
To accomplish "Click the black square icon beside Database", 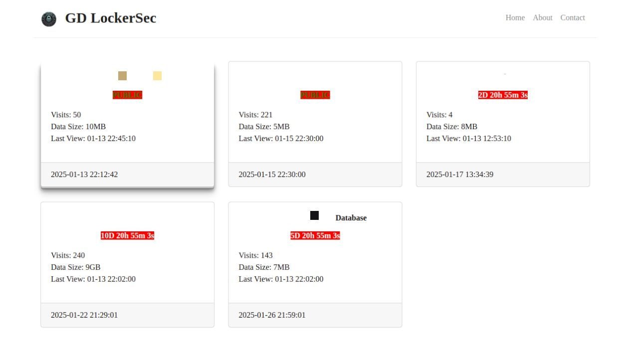I will 314,215.
